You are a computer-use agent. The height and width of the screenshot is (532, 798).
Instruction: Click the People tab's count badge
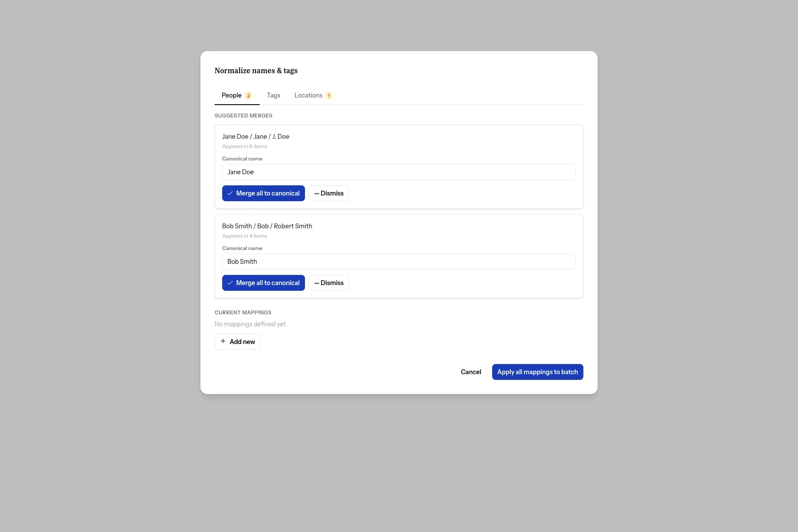tap(248, 96)
